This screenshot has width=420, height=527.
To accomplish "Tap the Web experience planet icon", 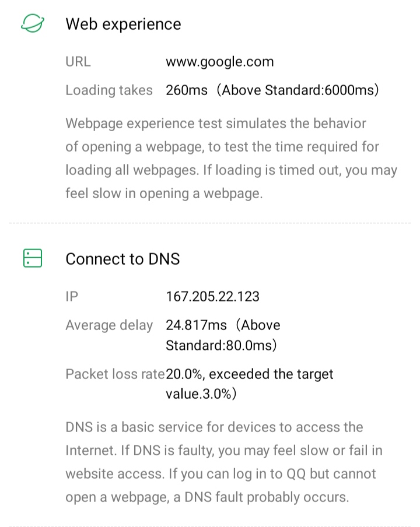I will tap(33, 24).
